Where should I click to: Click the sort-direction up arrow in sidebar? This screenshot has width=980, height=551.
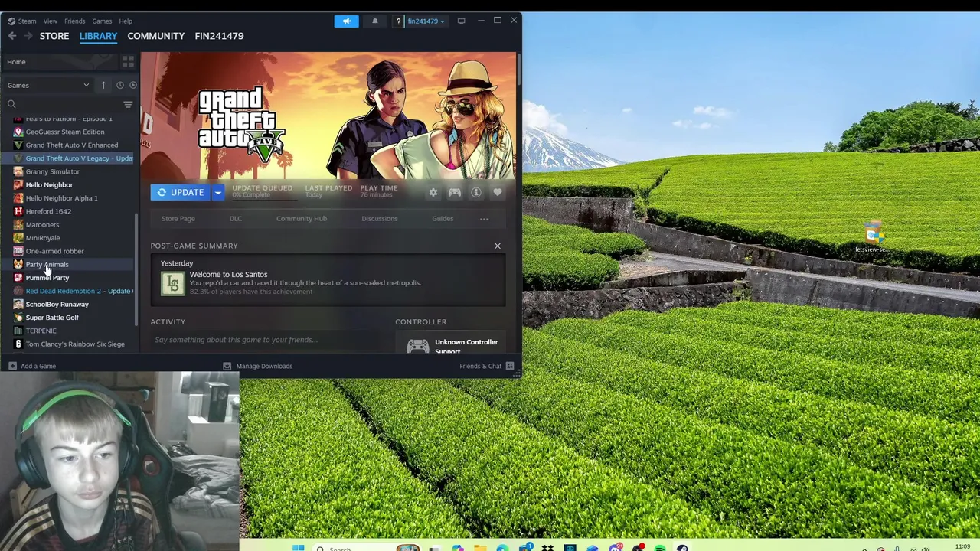[103, 85]
